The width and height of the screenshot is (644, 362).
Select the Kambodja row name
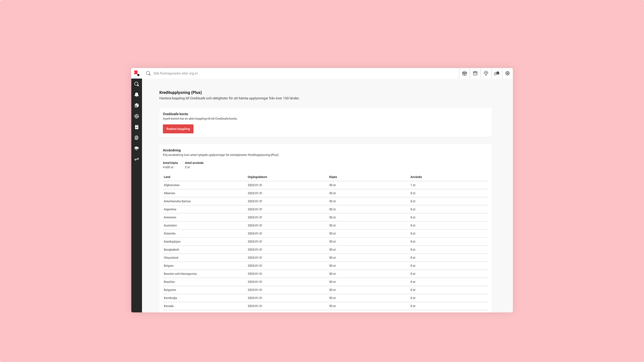point(170,298)
